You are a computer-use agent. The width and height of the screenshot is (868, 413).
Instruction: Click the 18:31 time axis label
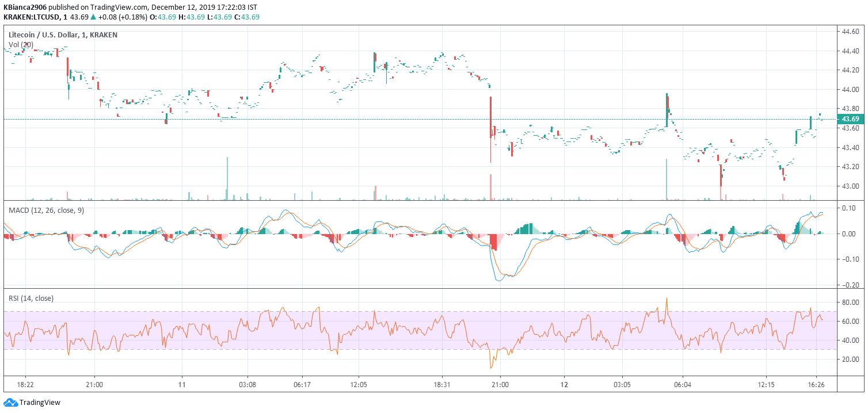click(441, 384)
